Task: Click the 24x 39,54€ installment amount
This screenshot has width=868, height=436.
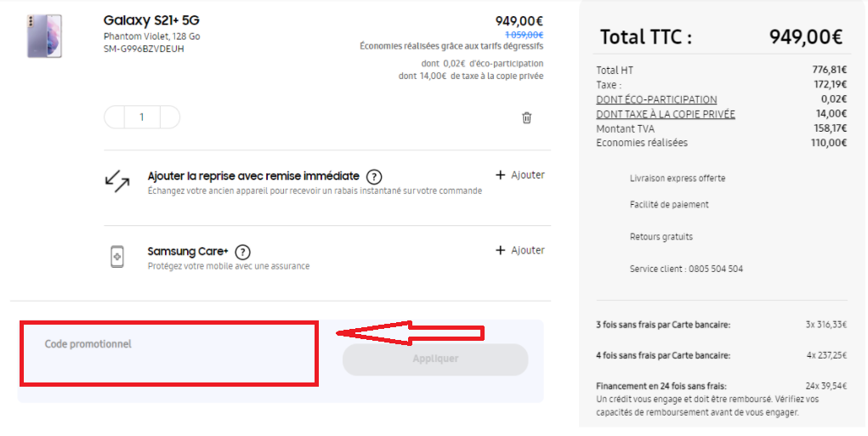Action: 826,386
